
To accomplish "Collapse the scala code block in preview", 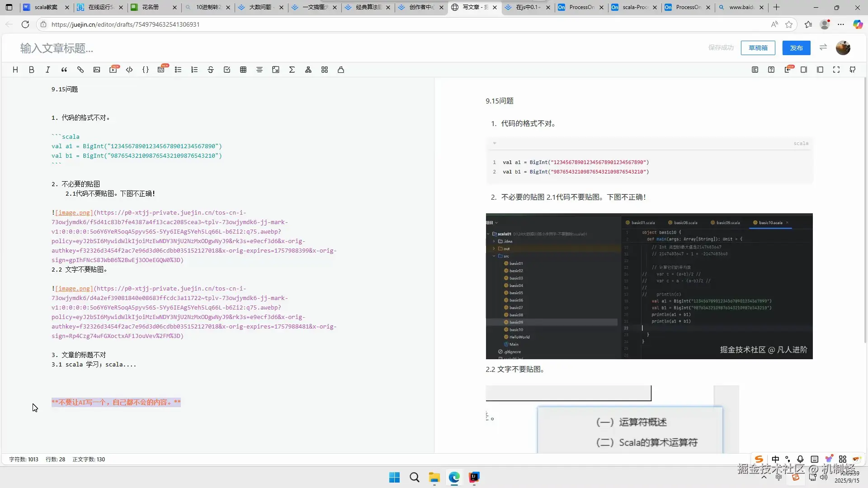I will point(495,143).
